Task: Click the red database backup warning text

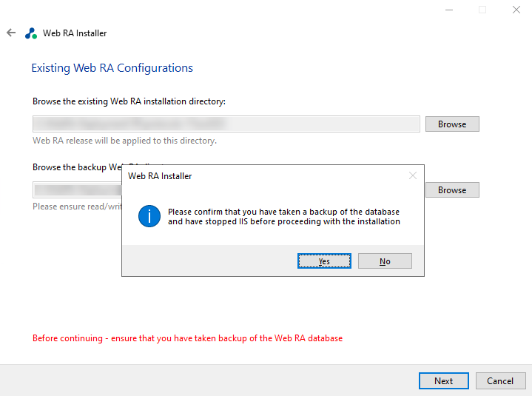Action: pyautogui.click(x=187, y=338)
